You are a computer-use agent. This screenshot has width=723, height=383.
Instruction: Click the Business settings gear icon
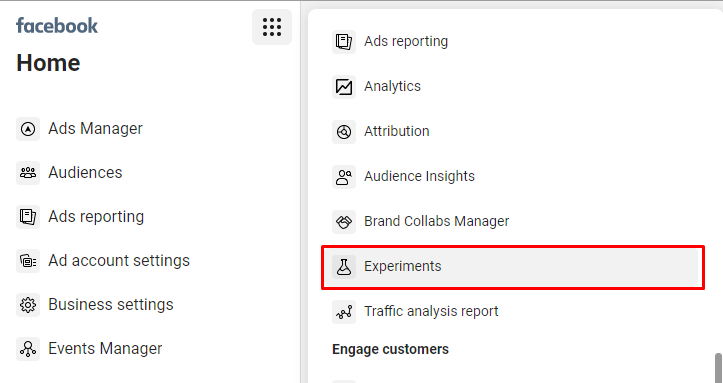coord(28,305)
